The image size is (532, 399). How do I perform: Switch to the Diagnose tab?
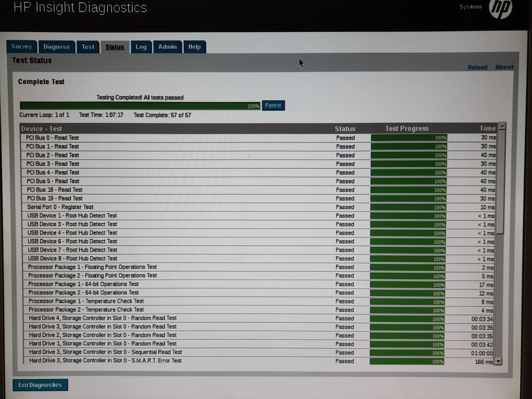[x=56, y=47]
